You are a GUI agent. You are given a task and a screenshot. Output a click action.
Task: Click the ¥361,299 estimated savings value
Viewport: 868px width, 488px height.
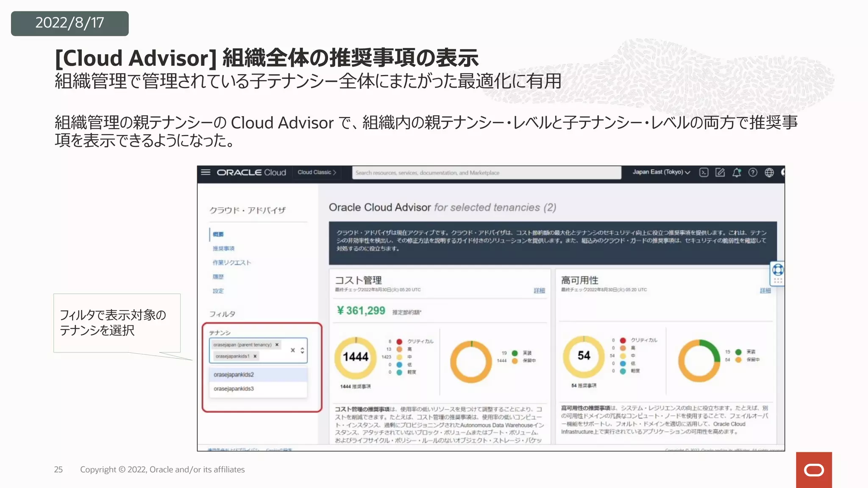pos(361,311)
